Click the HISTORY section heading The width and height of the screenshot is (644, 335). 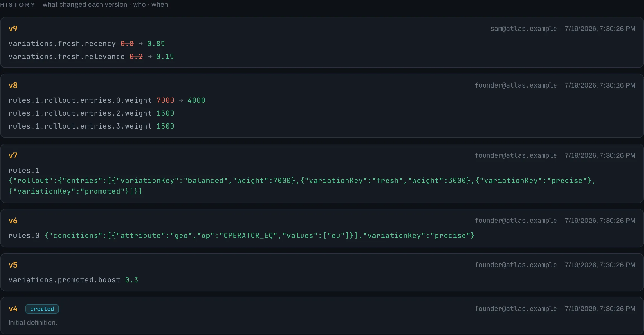click(18, 5)
